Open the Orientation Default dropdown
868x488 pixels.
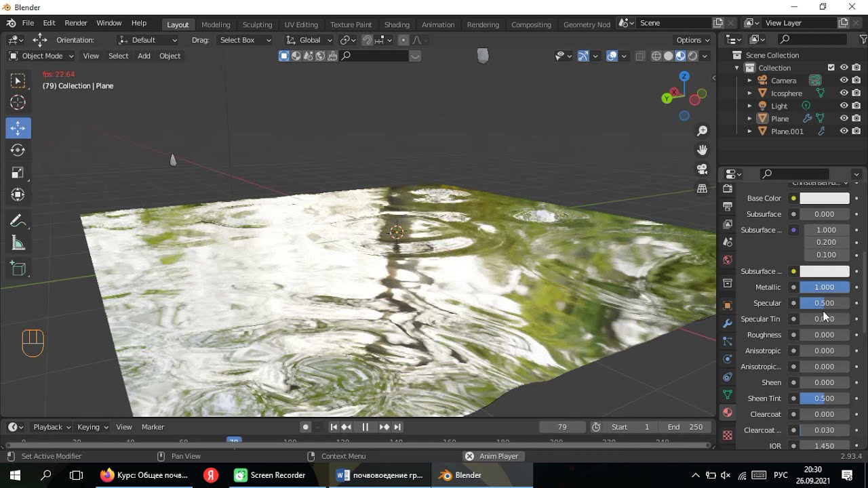(x=148, y=40)
